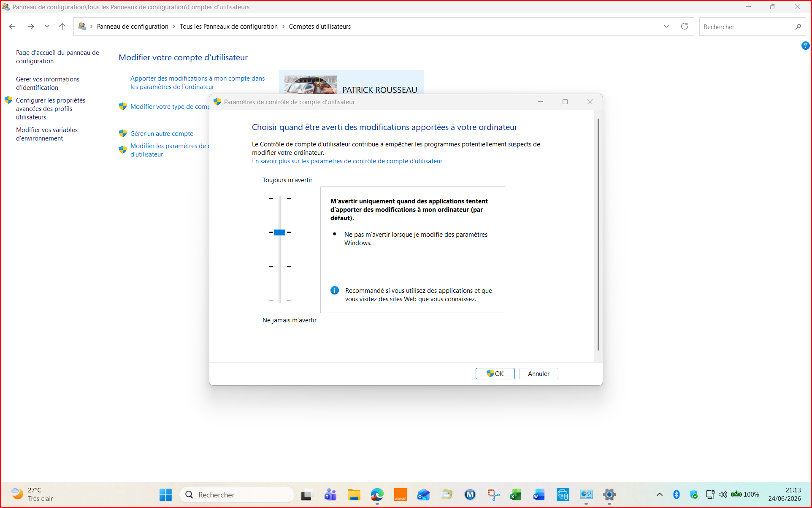Select 'Tous les Panneaux de configuration' breadcrumb
Viewport: 812px width, 508px height.
coord(228,27)
